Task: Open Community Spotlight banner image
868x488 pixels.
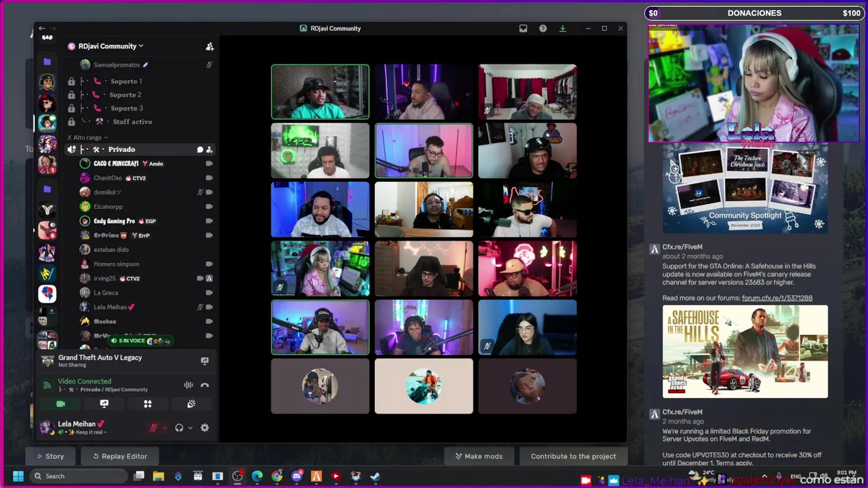Action: (745, 188)
